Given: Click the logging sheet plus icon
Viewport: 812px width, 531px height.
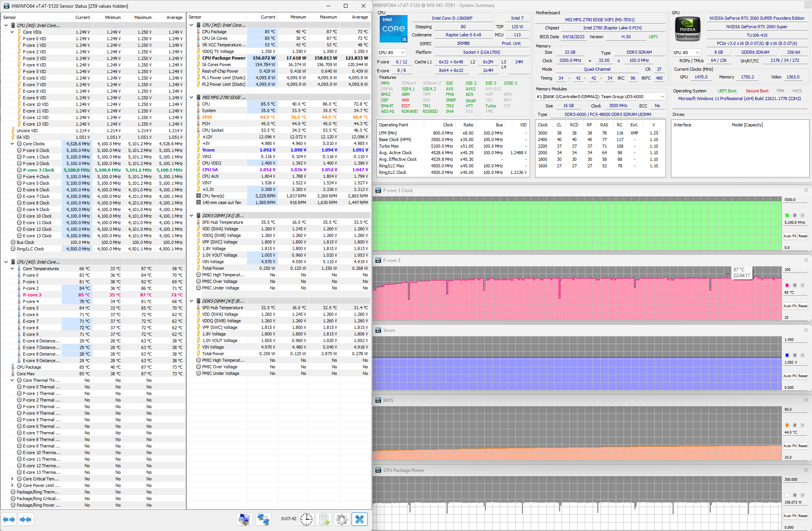Looking at the screenshot, I should pos(324,519).
